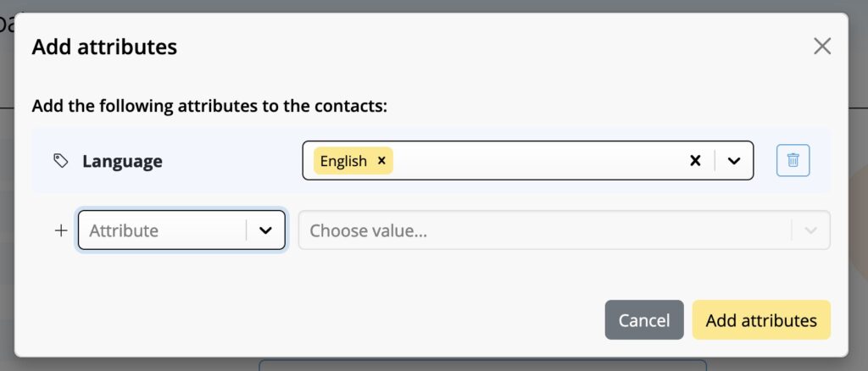Click the Add attributes dialog title

coord(104,47)
